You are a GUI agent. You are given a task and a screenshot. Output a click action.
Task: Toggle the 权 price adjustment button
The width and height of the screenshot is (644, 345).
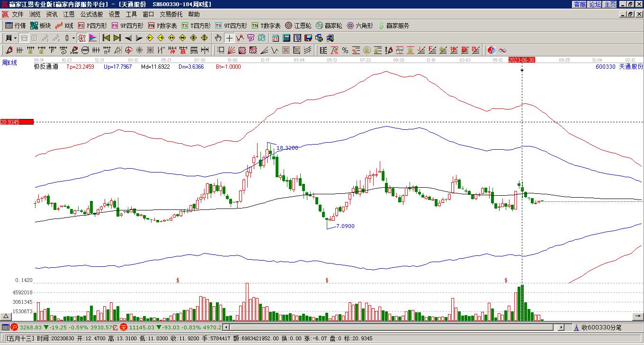click(x=82, y=38)
